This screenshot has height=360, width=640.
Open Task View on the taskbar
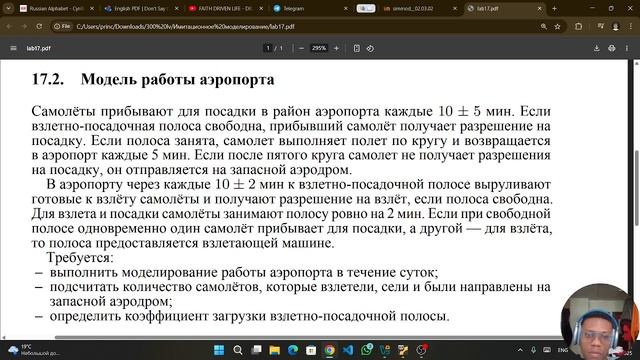(x=256, y=350)
